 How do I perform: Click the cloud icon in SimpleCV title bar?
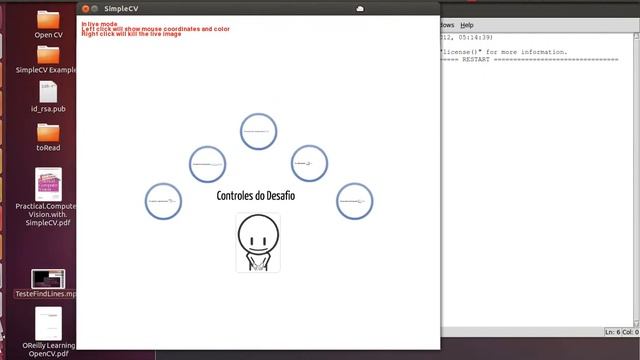(360, 9)
